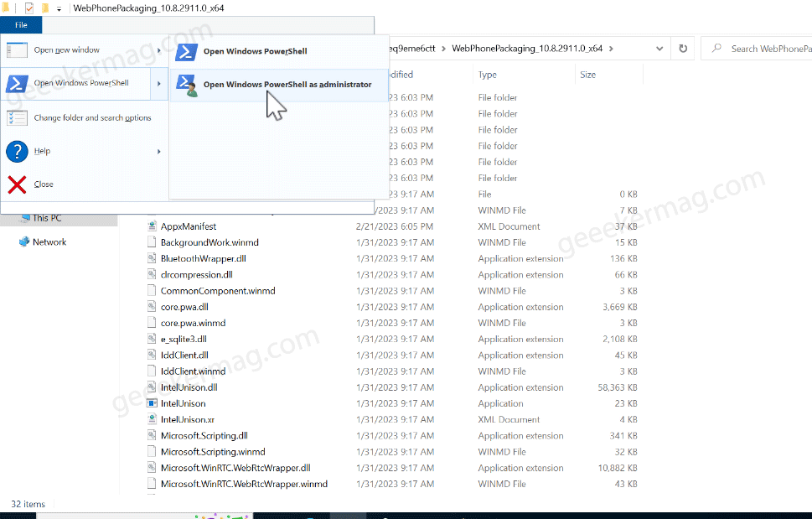
Task: Click the 7 KB size cell
Action: (x=628, y=210)
